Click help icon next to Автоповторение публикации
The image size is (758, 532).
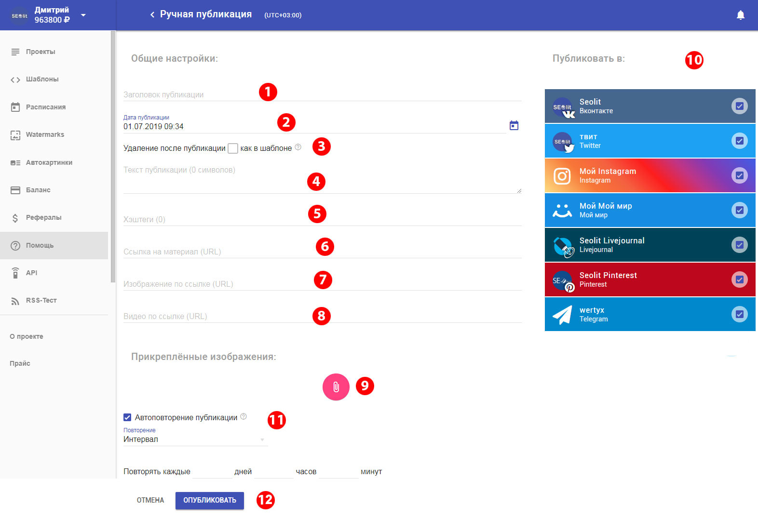244,417
